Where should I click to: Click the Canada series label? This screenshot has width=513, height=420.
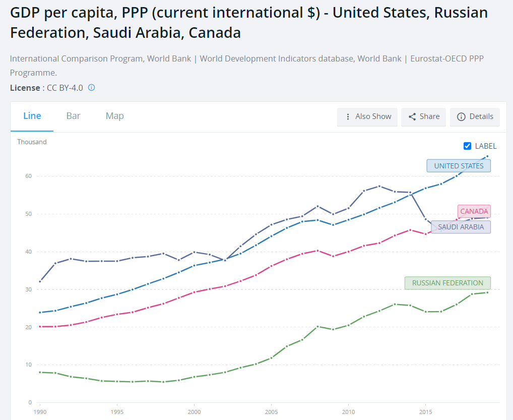point(474,211)
